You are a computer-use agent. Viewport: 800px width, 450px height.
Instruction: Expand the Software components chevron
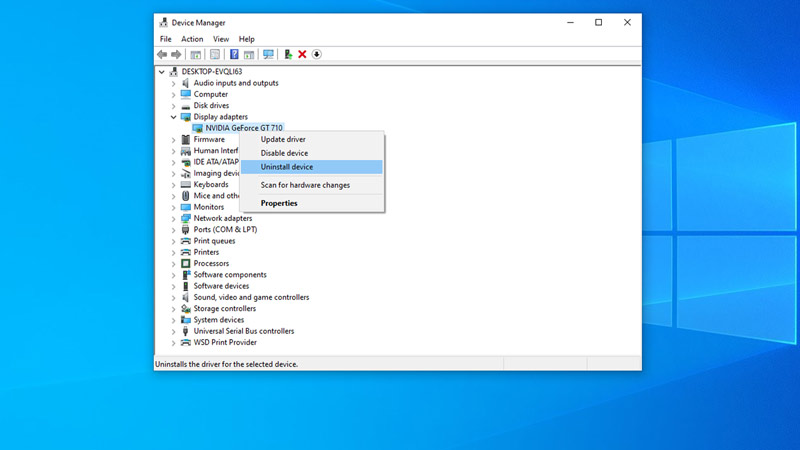pyautogui.click(x=173, y=275)
